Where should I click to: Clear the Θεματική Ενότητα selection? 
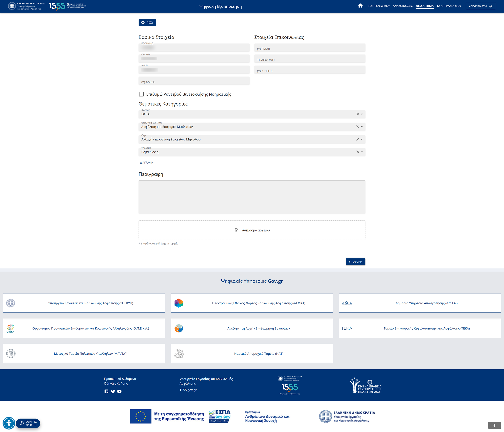358,127
